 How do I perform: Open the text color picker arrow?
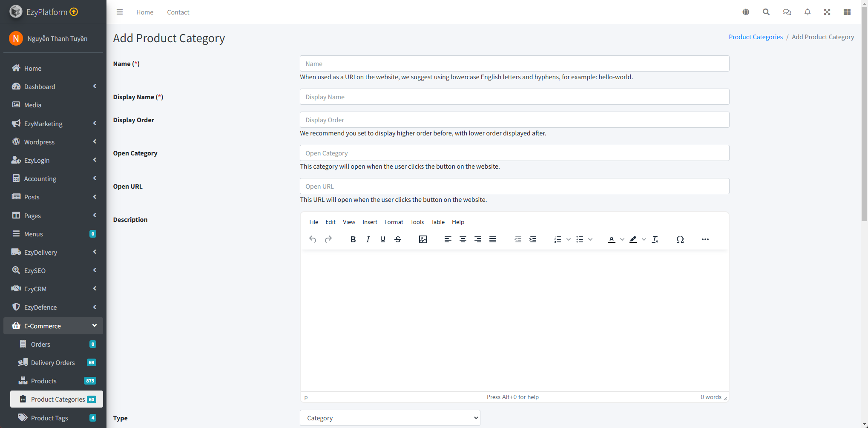[622, 239]
